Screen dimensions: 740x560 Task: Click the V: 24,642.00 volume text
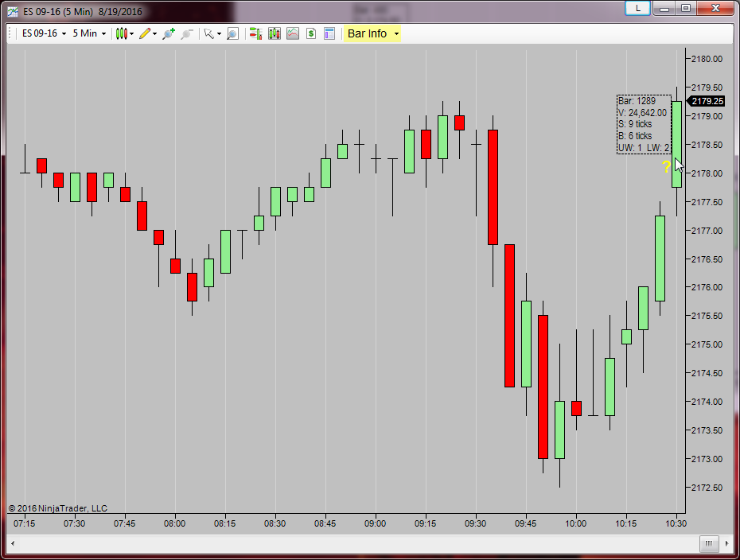tap(643, 113)
